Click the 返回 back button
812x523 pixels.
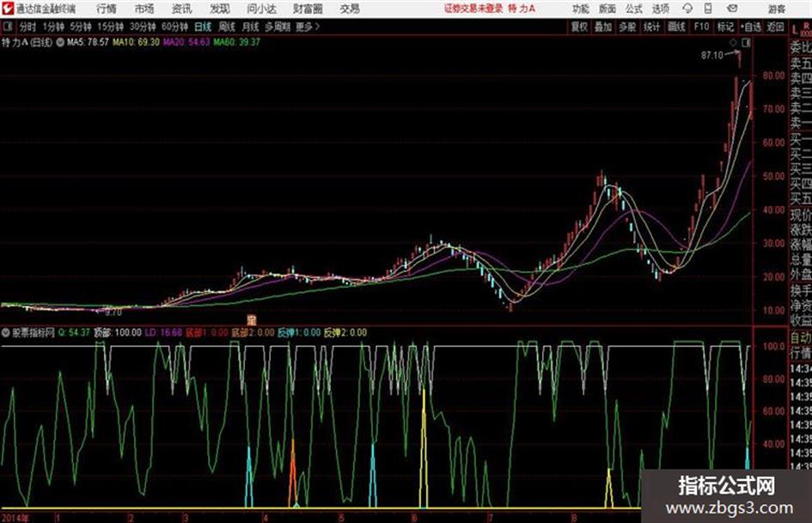point(775,27)
